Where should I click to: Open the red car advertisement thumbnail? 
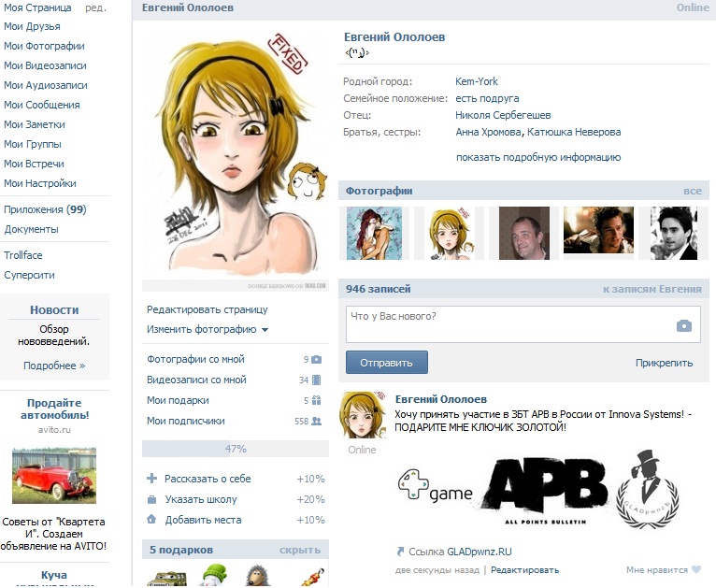[54, 475]
